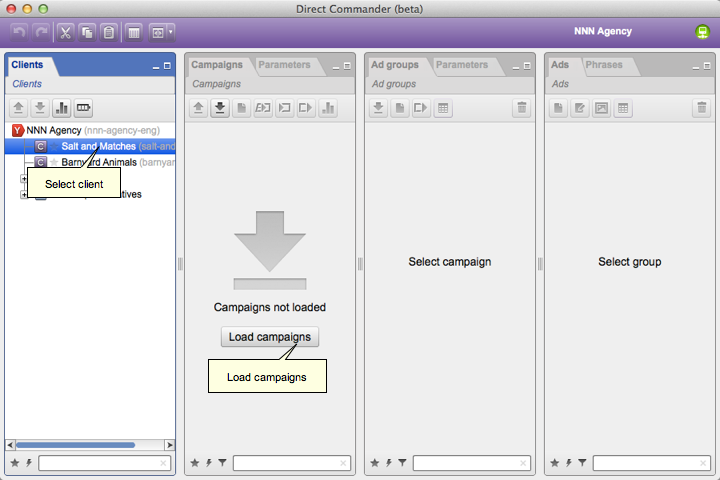
Task: Click the table grid icon in Ad groups toolbar
Action: [443, 108]
